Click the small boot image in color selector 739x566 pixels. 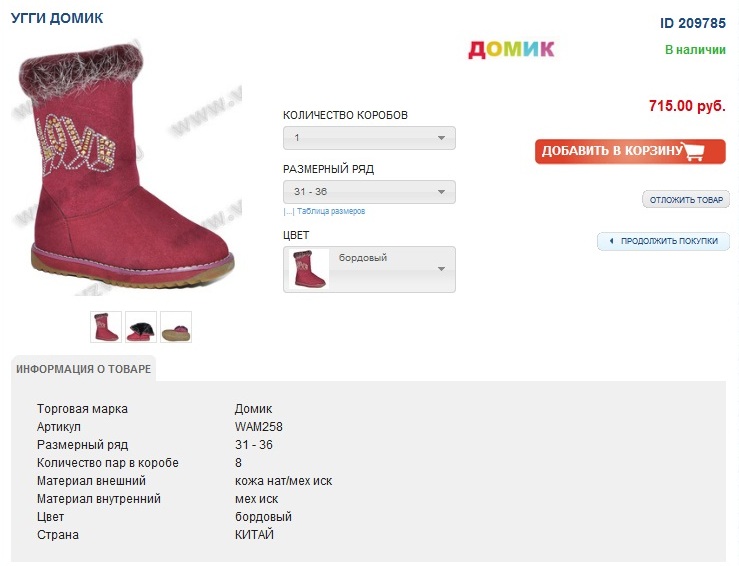click(x=308, y=269)
